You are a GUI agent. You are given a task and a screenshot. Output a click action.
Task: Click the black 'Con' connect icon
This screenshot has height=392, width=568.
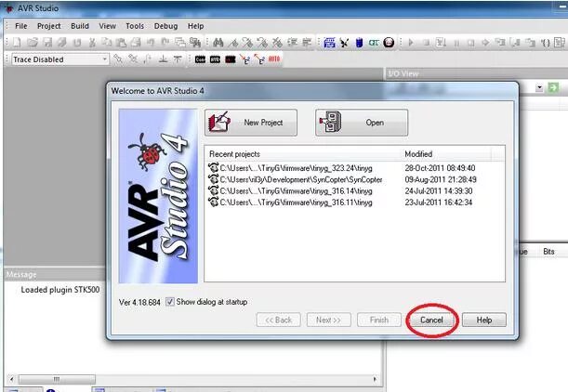click(200, 59)
